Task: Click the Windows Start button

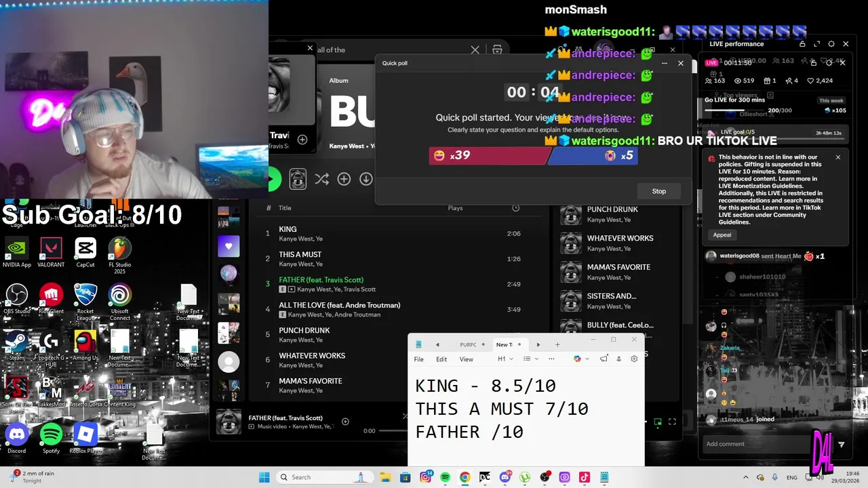Action: pos(264,477)
